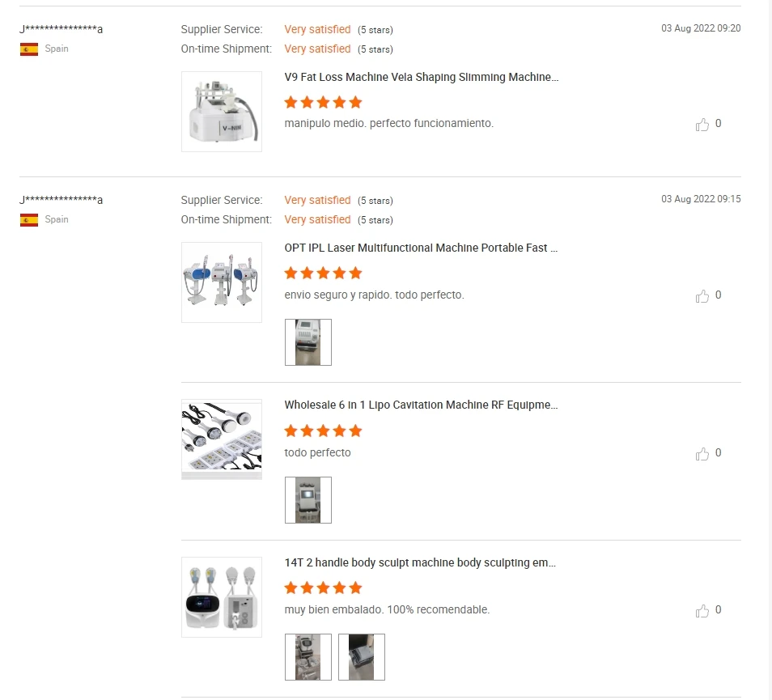772x700 pixels.
Task: Like the V9 Fat Loss Machine review
Action: tap(702, 125)
